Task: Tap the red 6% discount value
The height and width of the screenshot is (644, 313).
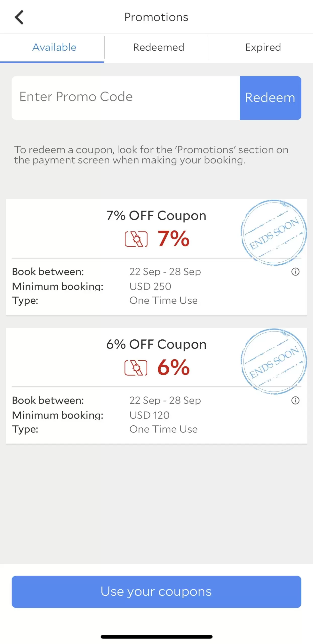Action: pos(173,367)
